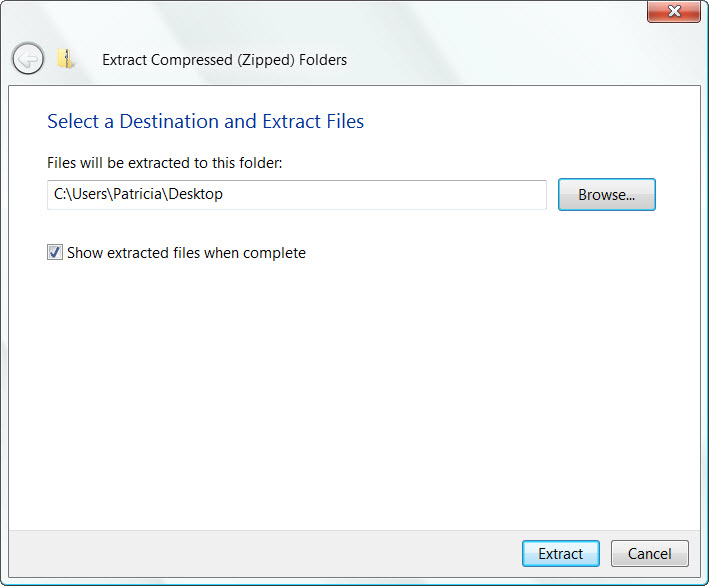Click 'Extract Compressed (Zipped) Folders' title text

point(224,60)
